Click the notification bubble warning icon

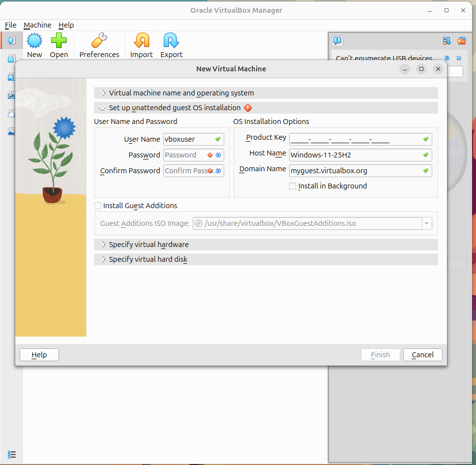[x=337, y=41]
